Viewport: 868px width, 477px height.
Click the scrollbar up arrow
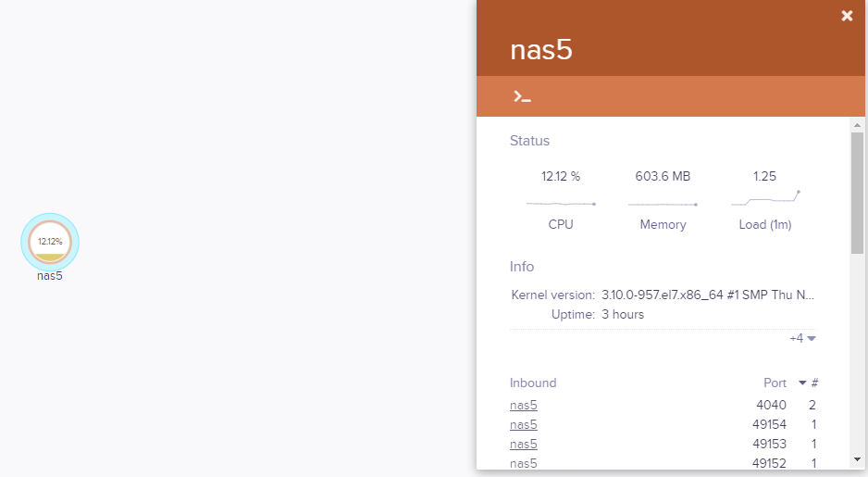click(x=857, y=124)
